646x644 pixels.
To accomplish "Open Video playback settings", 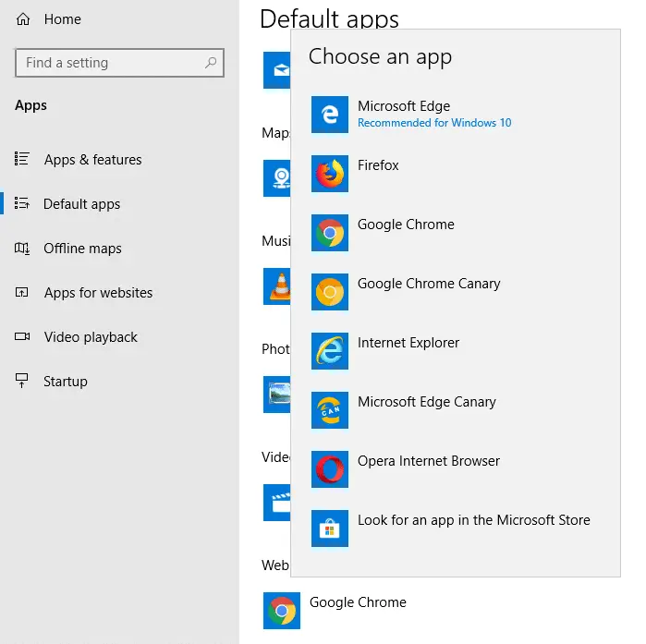I will tap(91, 337).
